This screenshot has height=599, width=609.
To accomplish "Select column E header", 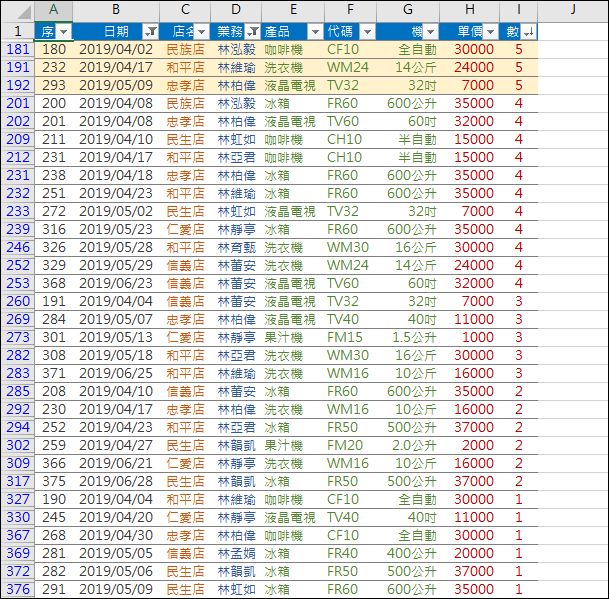I will pos(293,10).
